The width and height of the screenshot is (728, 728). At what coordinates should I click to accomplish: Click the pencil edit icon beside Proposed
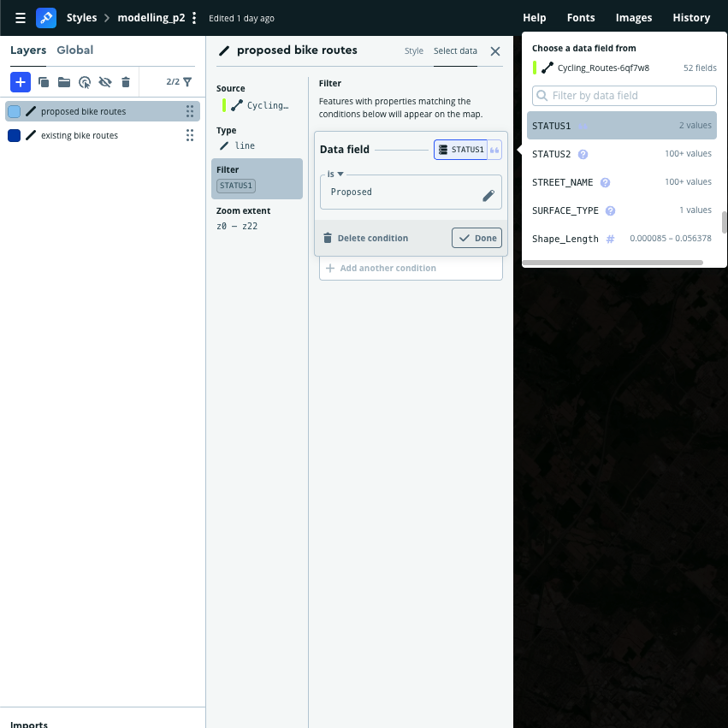pyautogui.click(x=488, y=195)
